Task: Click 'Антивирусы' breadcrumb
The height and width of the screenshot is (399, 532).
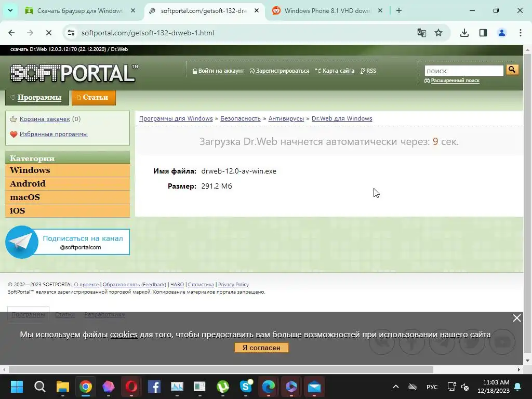Action: click(x=286, y=118)
